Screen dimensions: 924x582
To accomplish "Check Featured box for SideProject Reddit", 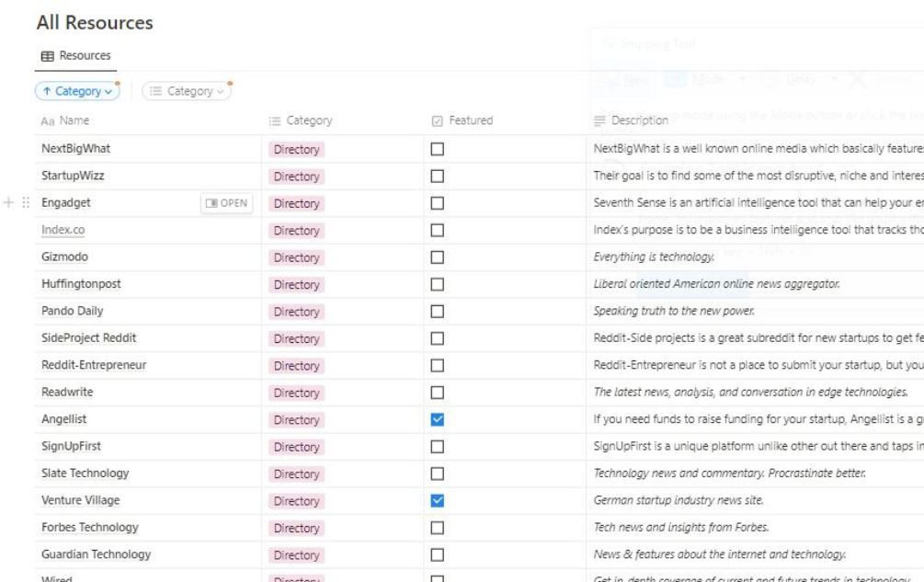I will click(x=438, y=338).
